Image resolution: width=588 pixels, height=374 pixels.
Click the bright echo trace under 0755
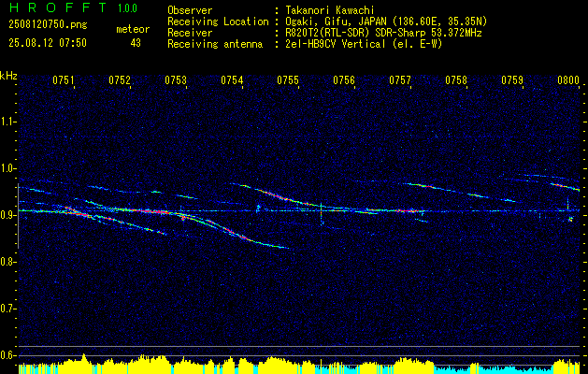click(x=285, y=197)
